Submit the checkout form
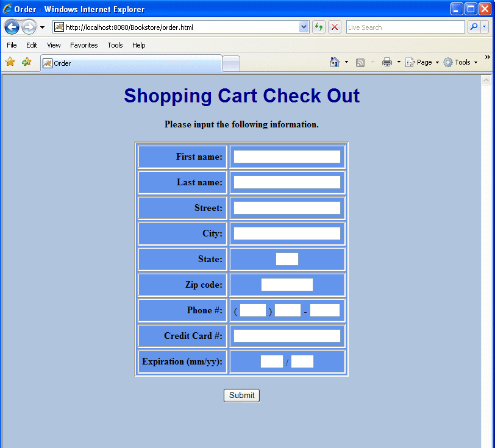Image resolution: width=495 pixels, height=448 pixels. tap(241, 395)
